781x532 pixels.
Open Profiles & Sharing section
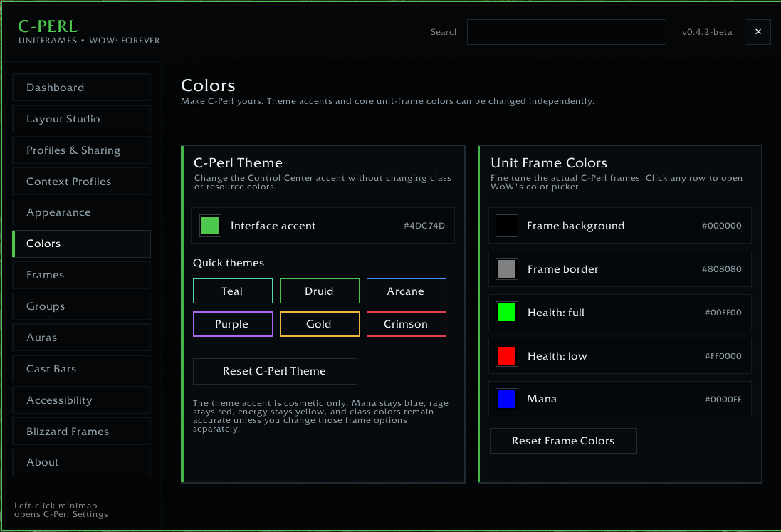pyautogui.click(x=82, y=150)
